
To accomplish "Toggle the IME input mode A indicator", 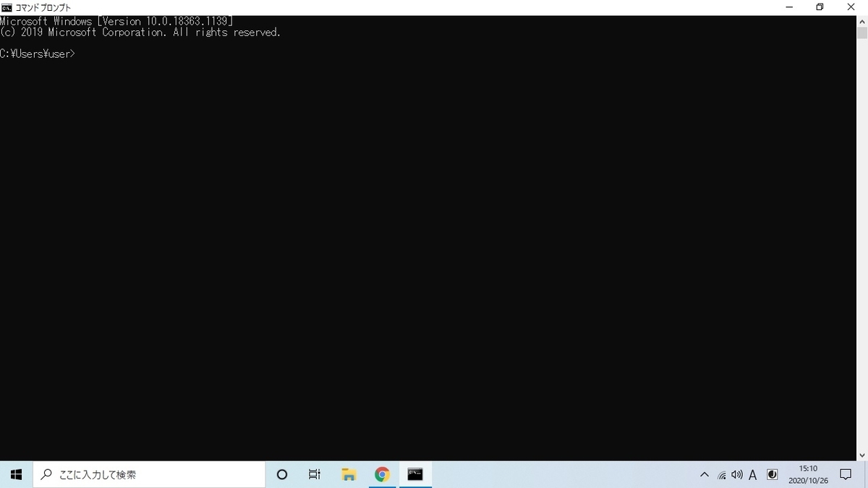I will point(753,475).
